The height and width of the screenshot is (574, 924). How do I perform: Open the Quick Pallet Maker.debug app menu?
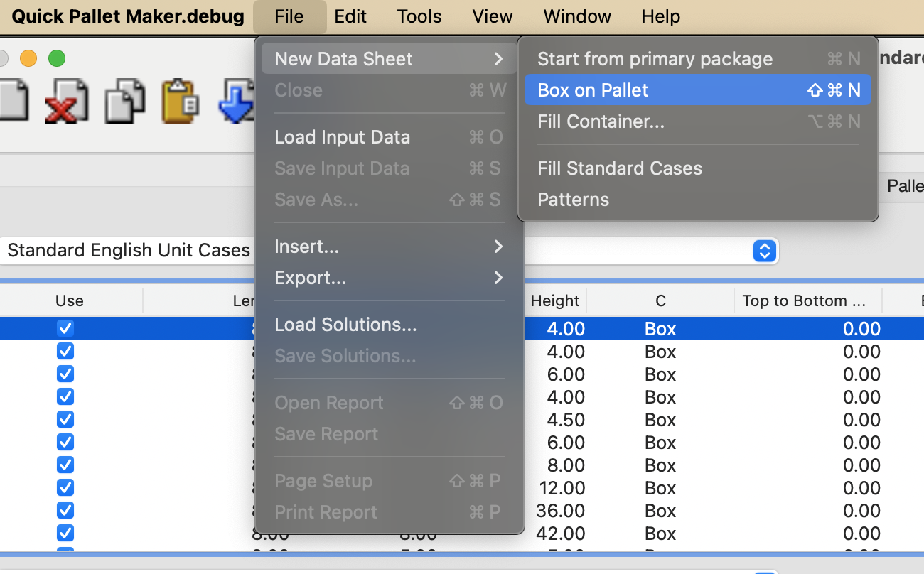tap(128, 16)
